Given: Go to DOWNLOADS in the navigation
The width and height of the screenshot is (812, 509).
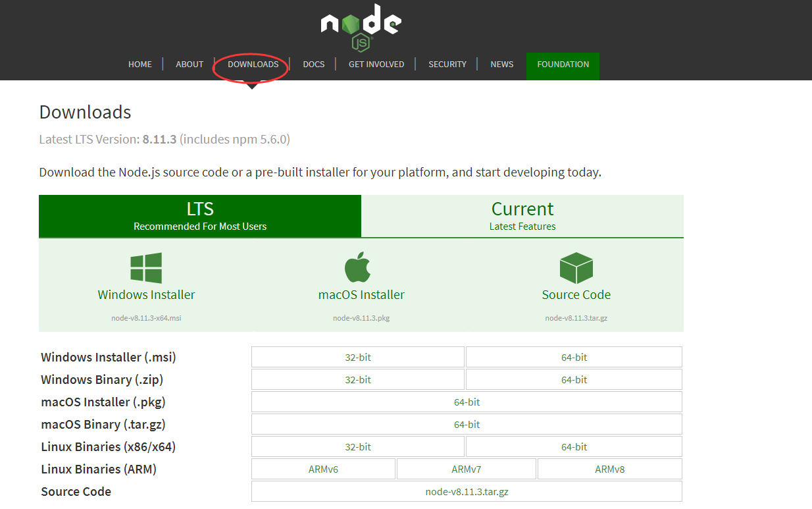Looking at the screenshot, I should (253, 65).
